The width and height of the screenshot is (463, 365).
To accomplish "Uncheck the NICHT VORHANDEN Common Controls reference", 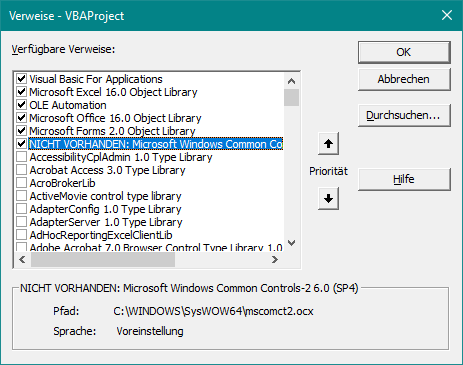I will [22, 144].
